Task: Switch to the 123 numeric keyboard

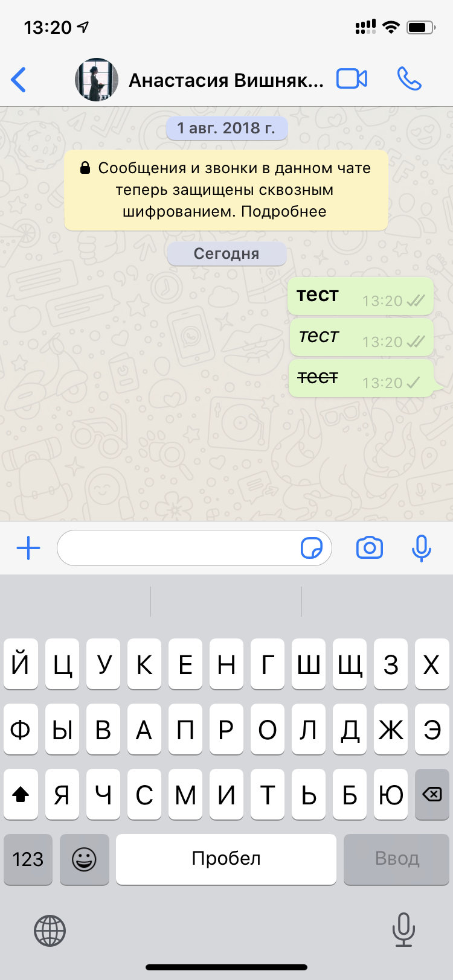Action: click(x=28, y=859)
